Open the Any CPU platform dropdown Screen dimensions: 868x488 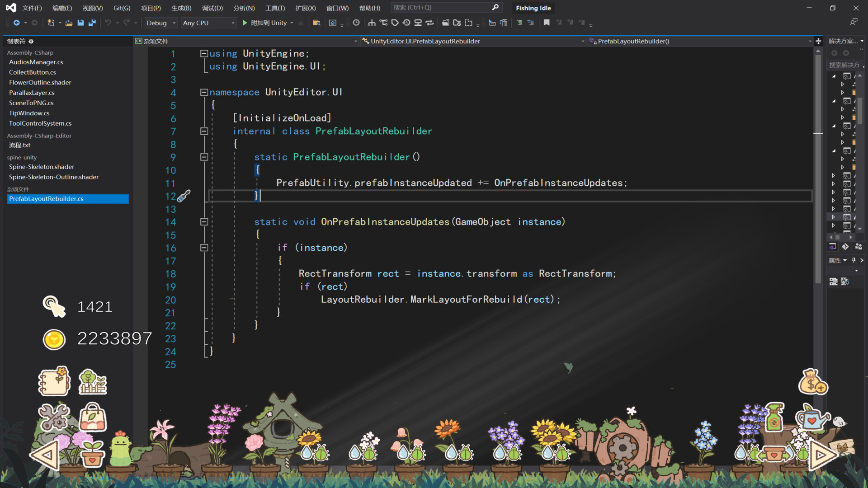pyautogui.click(x=208, y=23)
